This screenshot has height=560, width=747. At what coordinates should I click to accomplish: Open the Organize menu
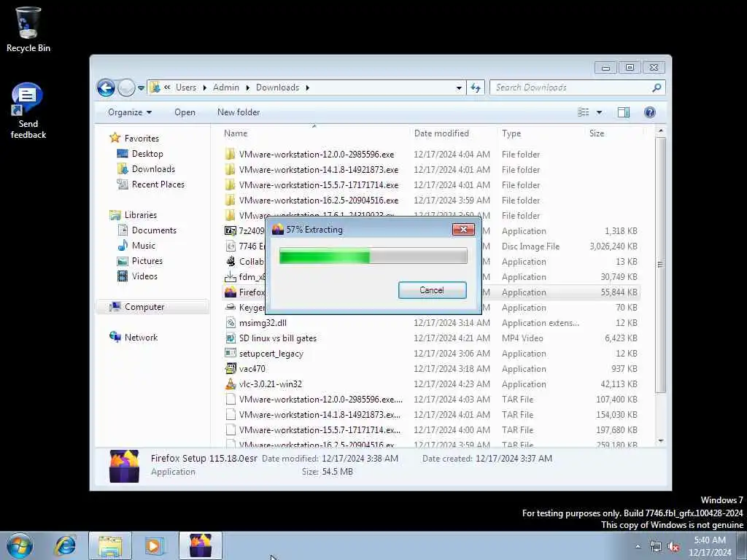coord(130,112)
